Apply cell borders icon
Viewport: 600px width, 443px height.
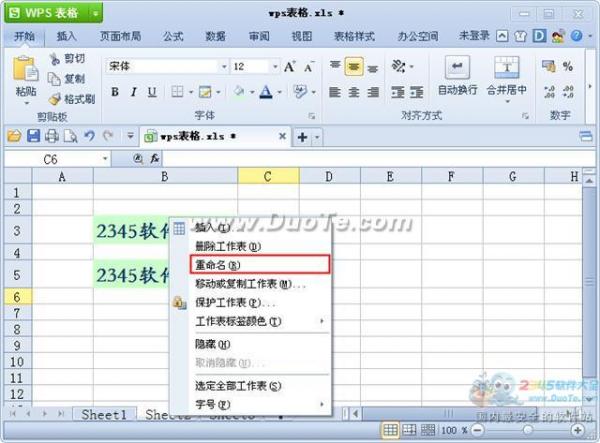coord(177,92)
